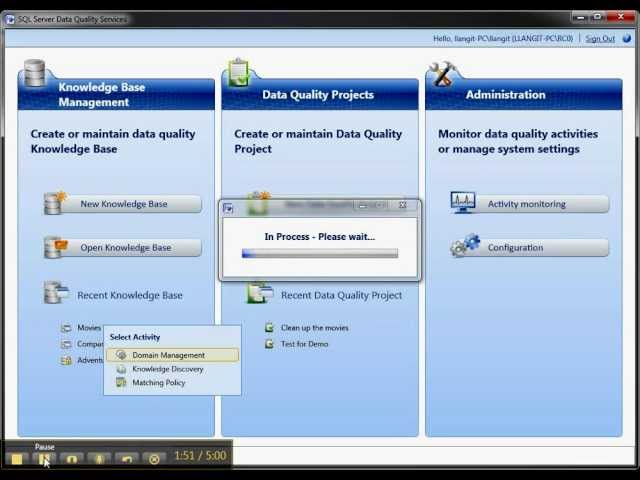Open the Configuration button
Image resolution: width=640 pixels, height=480 pixels.
coord(530,247)
